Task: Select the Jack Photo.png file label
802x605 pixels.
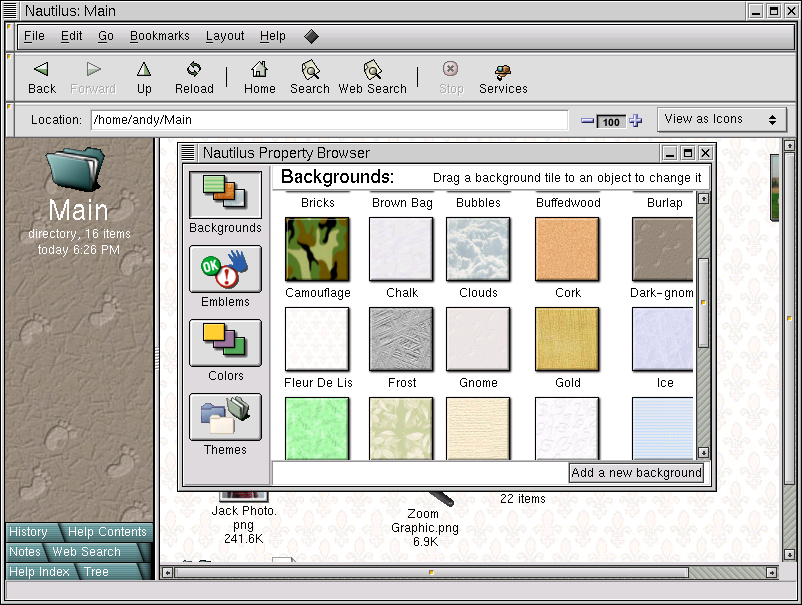Action: [243, 518]
